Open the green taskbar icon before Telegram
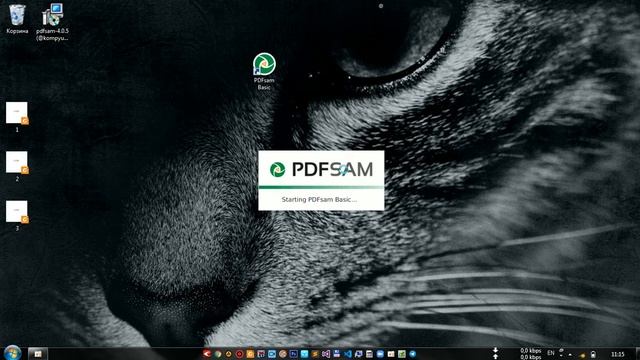The width and height of the screenshot is (640, 360). point(402,354)
